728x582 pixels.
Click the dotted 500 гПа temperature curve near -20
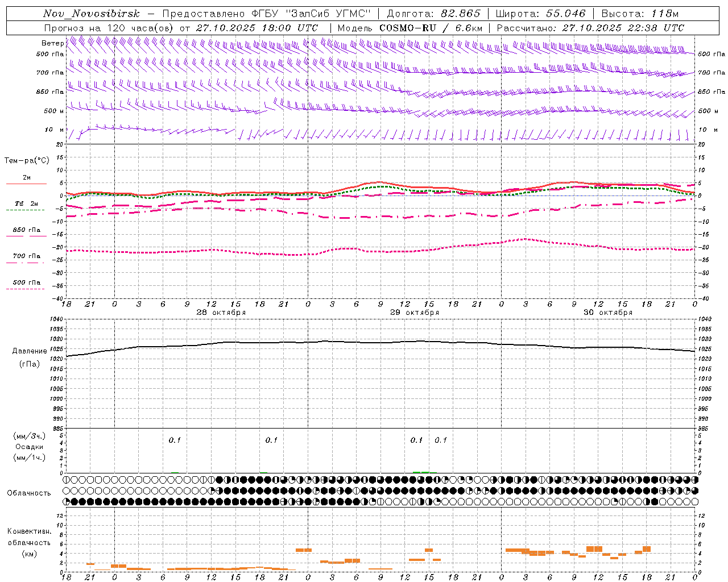click(381, 251)
